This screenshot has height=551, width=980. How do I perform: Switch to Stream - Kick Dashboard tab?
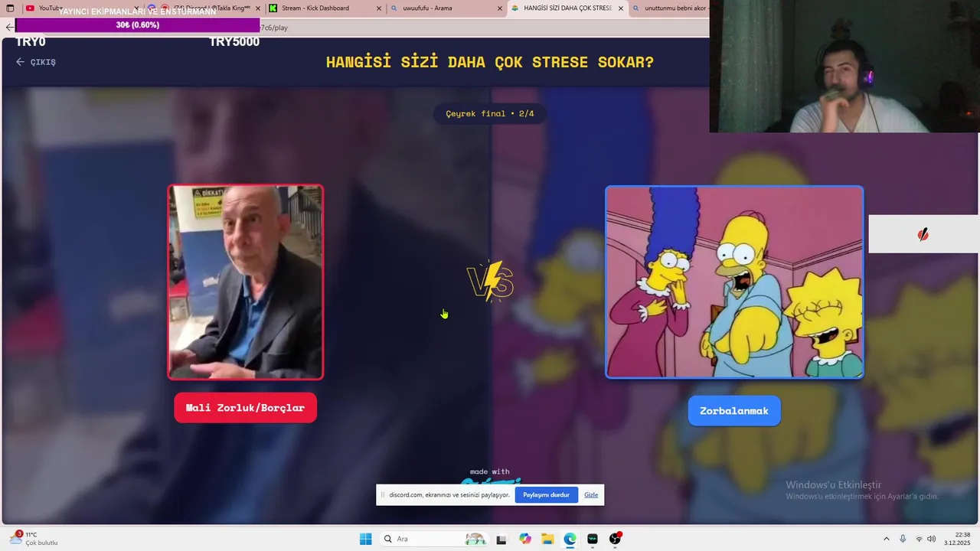(x=324, y=8)
